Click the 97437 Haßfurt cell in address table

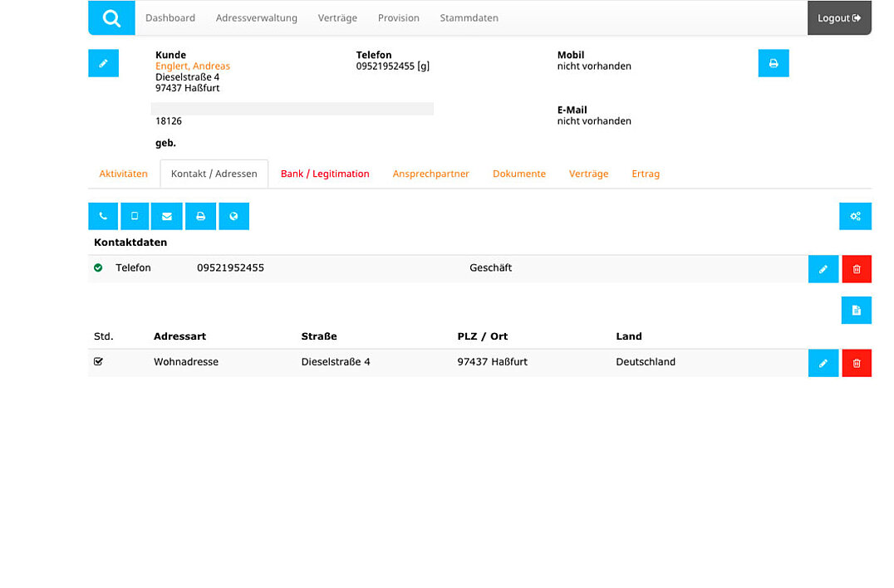[x=493, y=362]
